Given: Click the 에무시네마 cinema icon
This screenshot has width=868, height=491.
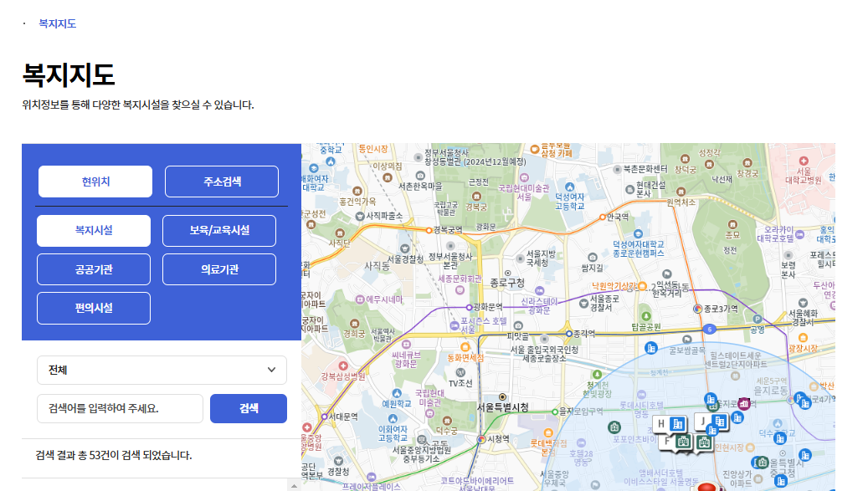Looking at the screenshot, I should tap(360, 299).
